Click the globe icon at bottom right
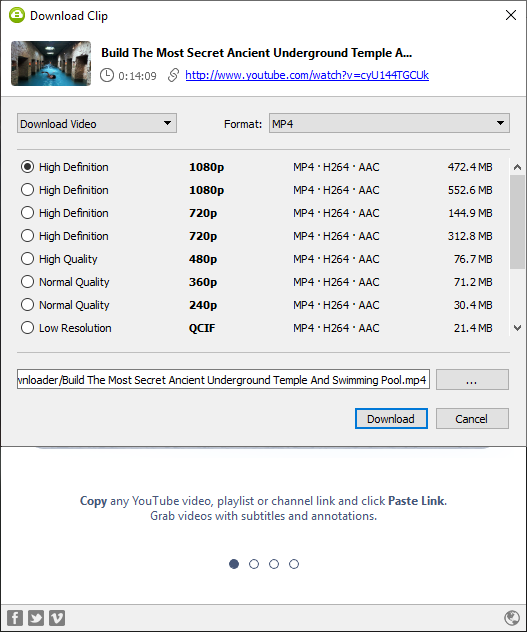This screenshot has width=527, height=632. (x=512, y=617)
